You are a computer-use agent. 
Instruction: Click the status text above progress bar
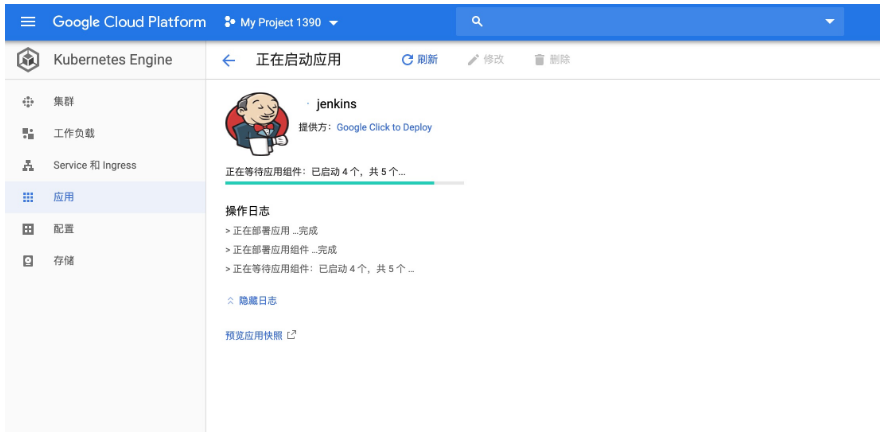pos(315,172)
